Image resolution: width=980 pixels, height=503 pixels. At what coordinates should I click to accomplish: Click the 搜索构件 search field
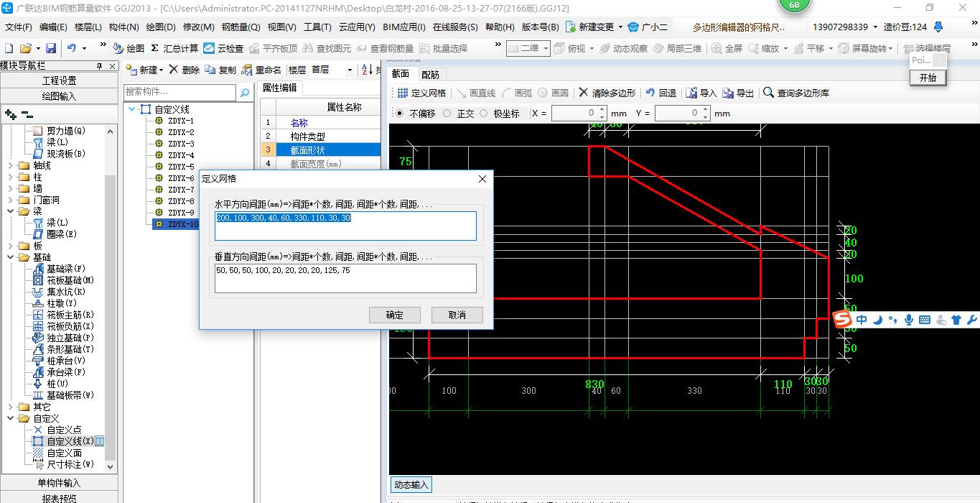pos(179,93)
